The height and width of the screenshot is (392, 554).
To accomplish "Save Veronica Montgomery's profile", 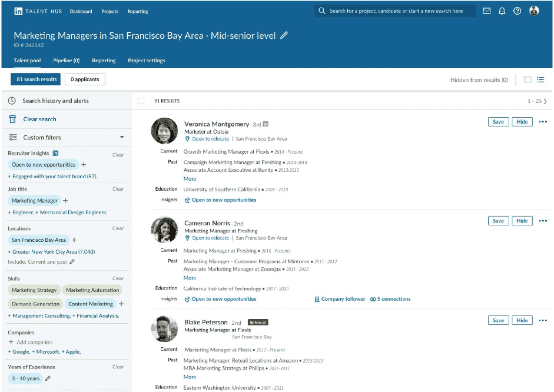I will [498, 122].
